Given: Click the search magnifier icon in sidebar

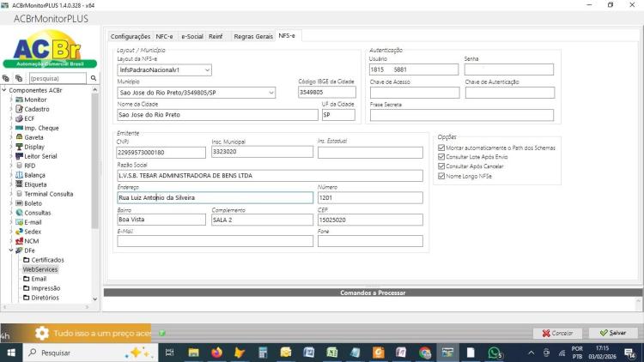Looking at the screenshot, I should coord(94,78).
